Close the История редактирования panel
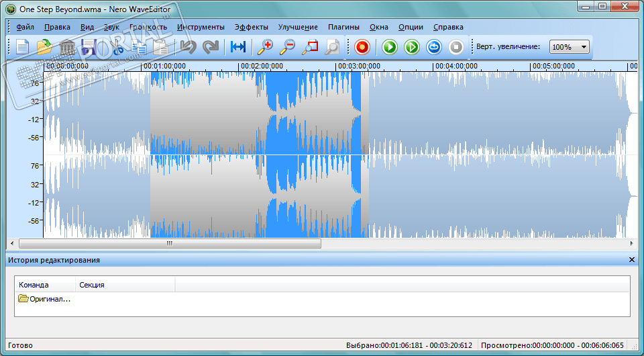 tap(632, 260)
